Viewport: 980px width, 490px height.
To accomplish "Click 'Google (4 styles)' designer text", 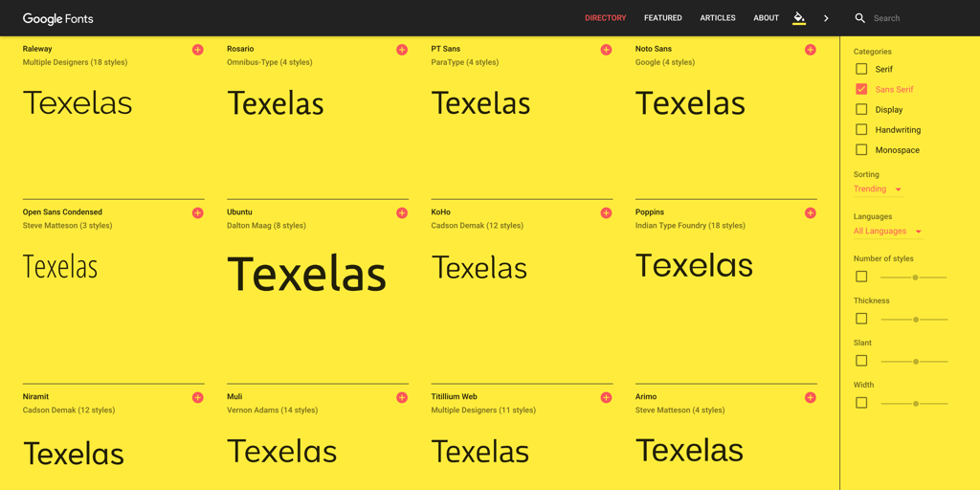I will (665, 62).
